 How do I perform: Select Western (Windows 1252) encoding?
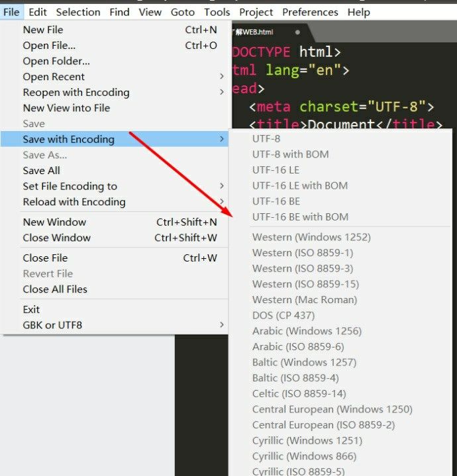340,237
